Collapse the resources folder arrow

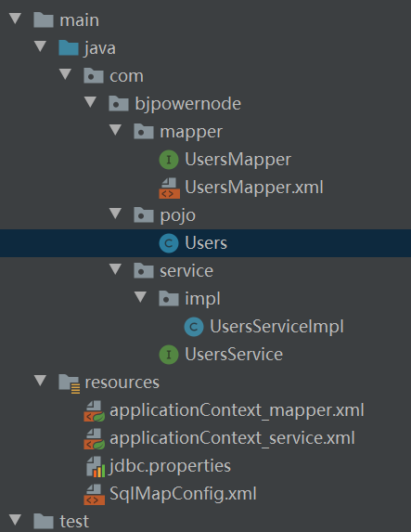point(40,380)
